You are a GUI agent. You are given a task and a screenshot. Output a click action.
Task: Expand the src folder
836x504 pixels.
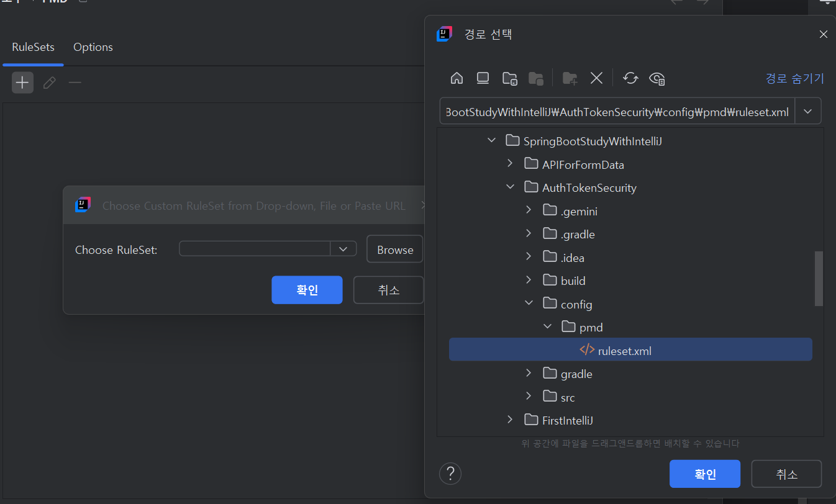coord(529,397)
